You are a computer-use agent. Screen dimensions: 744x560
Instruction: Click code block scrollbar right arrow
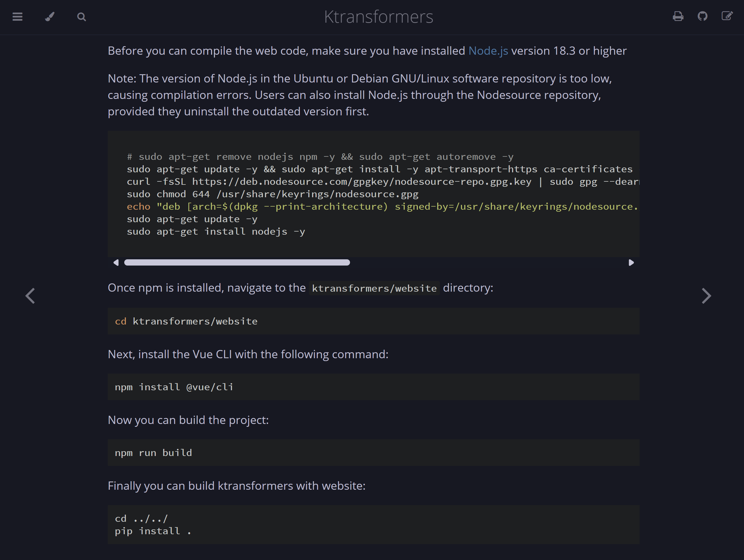click(631, 262)
